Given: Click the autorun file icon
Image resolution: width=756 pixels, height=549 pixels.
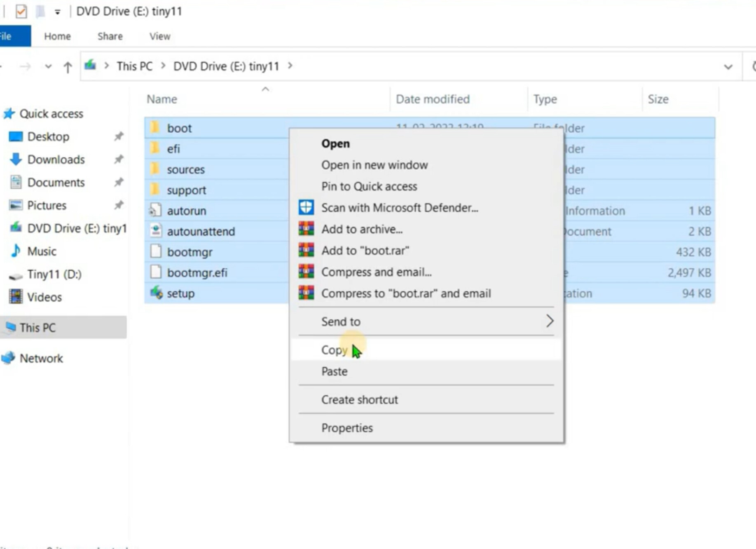Looking at the screenshot, I should click(155, 210).
